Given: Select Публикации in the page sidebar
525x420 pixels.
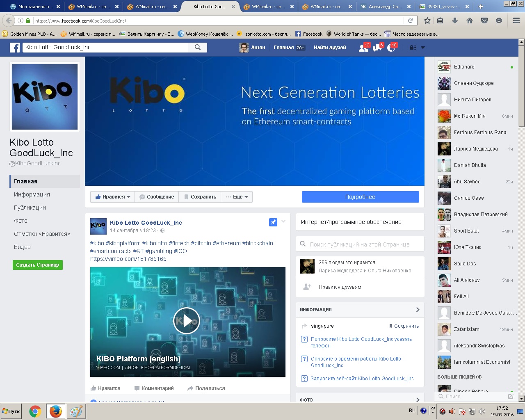Looking at the screenshot, I should tap(30, 208).
